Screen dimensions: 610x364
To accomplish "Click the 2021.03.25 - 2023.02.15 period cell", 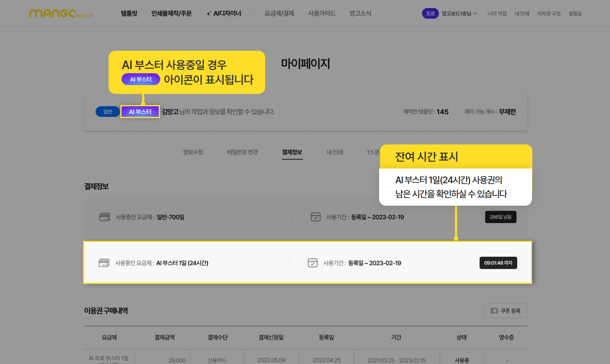I will point(396,360).
